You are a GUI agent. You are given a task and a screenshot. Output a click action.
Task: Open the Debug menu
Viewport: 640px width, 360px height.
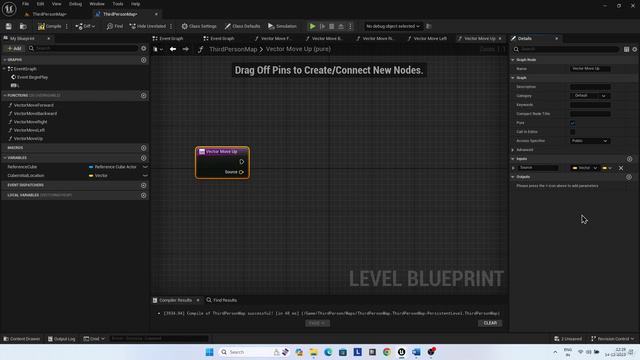pyautogui.click(x=75, y=4)
